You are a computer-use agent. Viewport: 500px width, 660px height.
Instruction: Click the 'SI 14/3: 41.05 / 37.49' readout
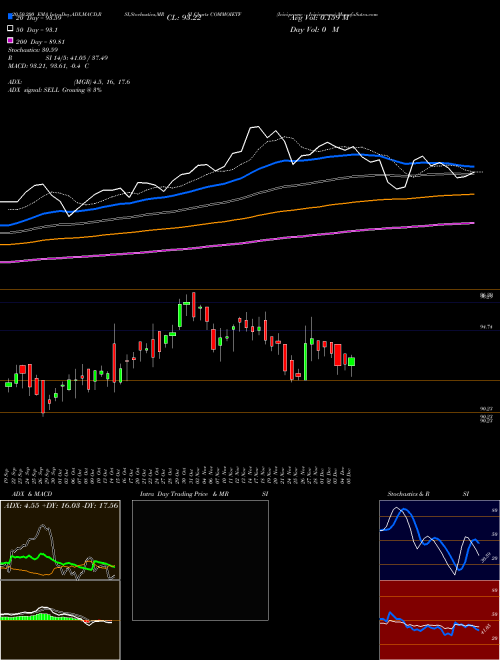77,58
